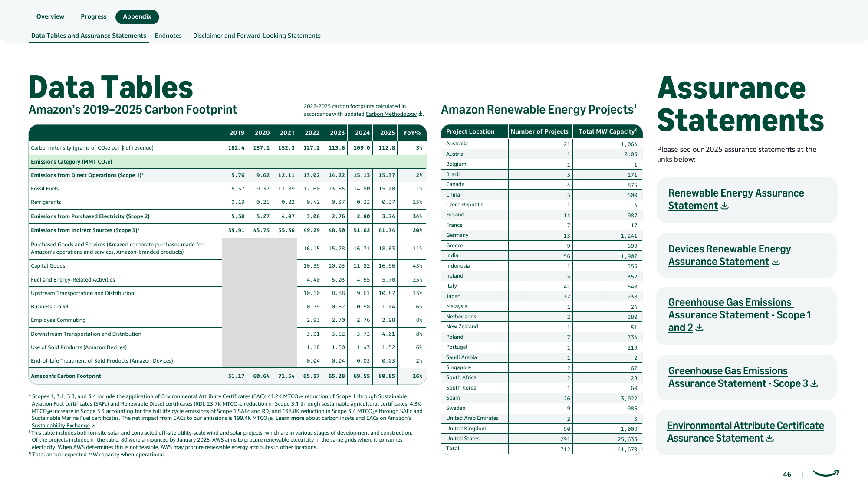
Task: Click the Amazon smile logo
Action: point(826,473)
